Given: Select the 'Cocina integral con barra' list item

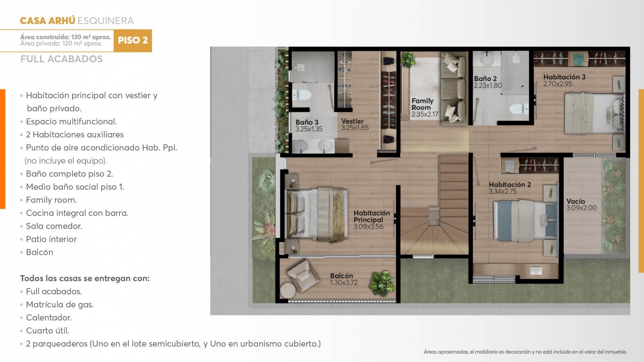Looking at the screenshot, I should 77,213.
